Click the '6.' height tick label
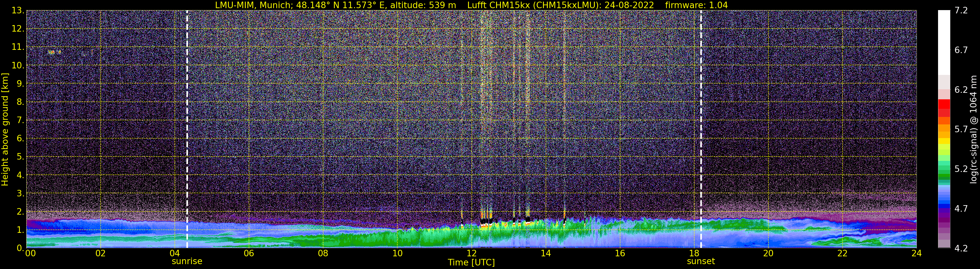This screenshot has width=980, height=269. (x=20, y=138)
